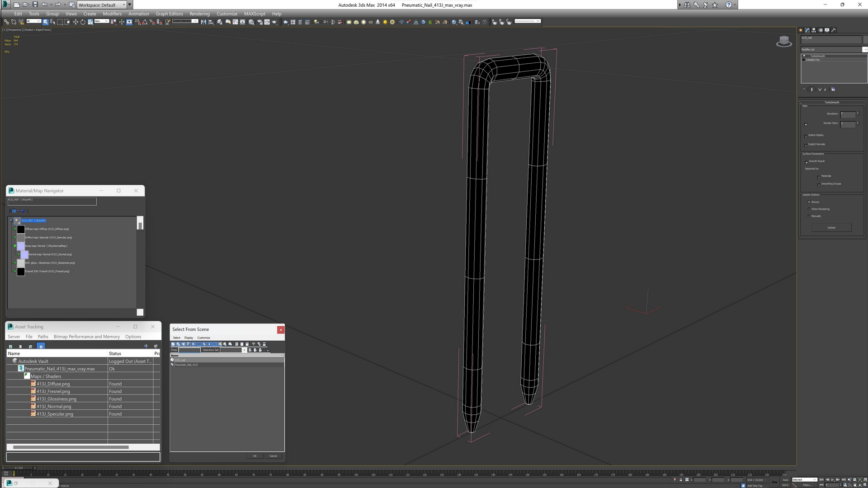Click the Select and Link tool icon

click(x=6, y=22)
